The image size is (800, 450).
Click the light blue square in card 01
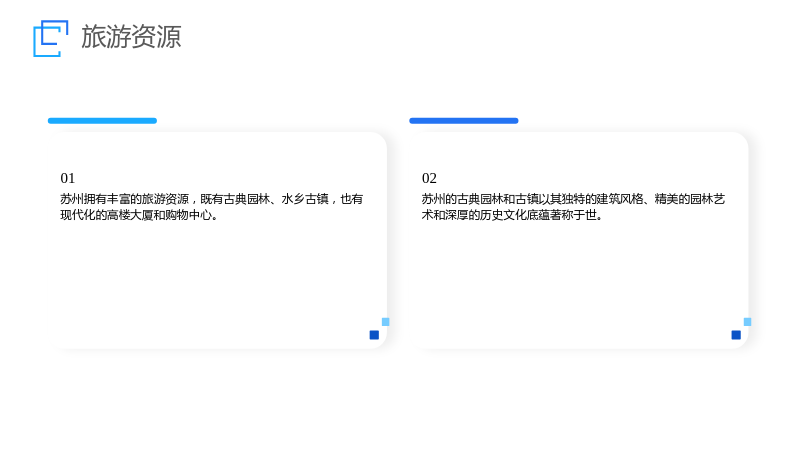tap(386, 322)
